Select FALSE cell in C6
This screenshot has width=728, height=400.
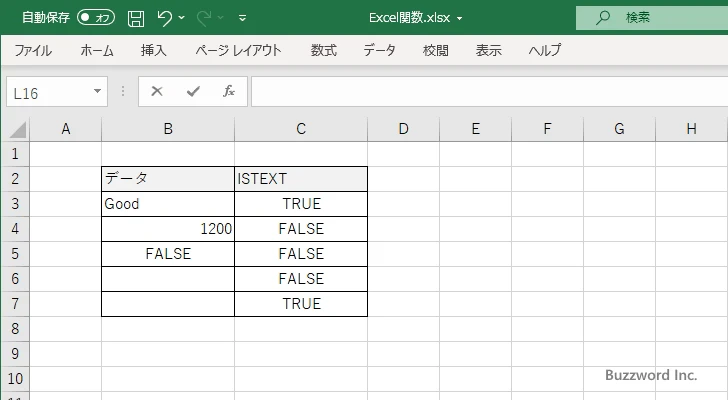301,279
